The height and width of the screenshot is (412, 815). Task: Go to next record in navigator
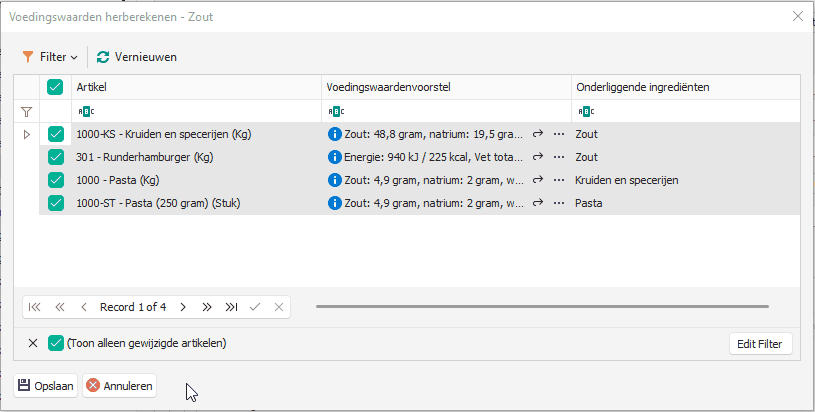click(x=182, y=307)
